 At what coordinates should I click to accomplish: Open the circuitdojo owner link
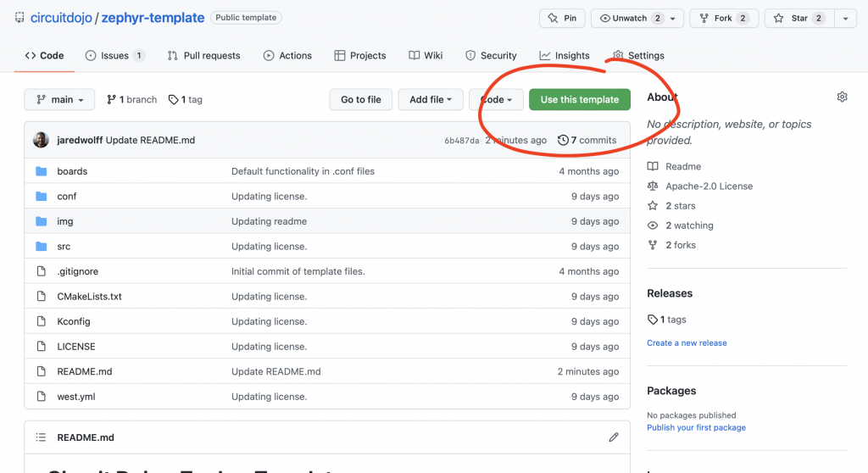61,18
